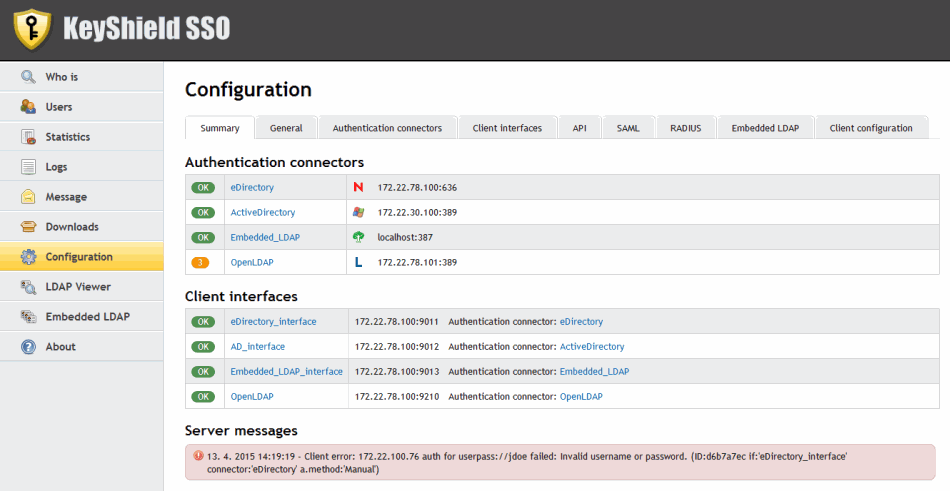
Task: Open the Embedded_LDAP connector link
Action: [265, 238]
